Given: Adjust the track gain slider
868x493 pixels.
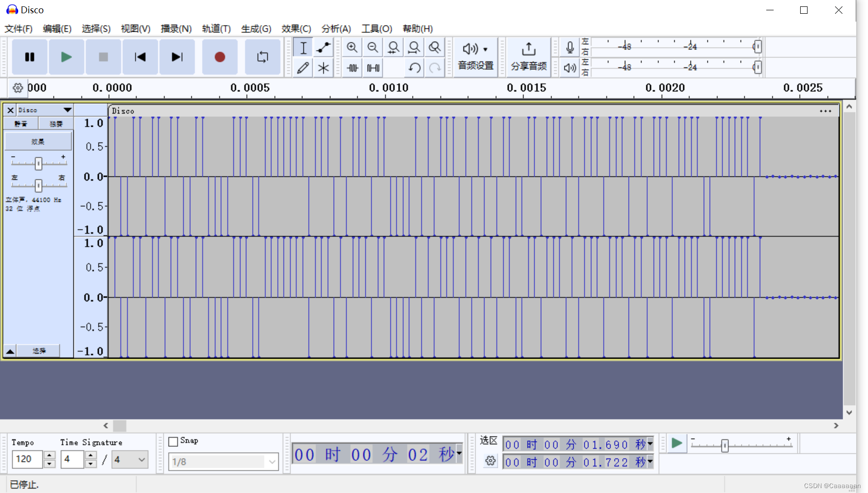Looking at the screenshot, I should pos(38,163).
